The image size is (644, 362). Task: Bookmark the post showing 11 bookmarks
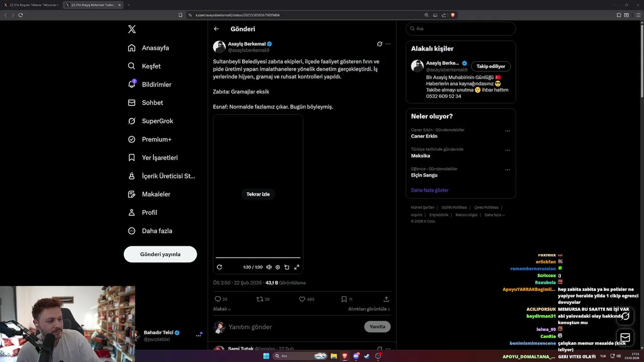coord(347,299)
